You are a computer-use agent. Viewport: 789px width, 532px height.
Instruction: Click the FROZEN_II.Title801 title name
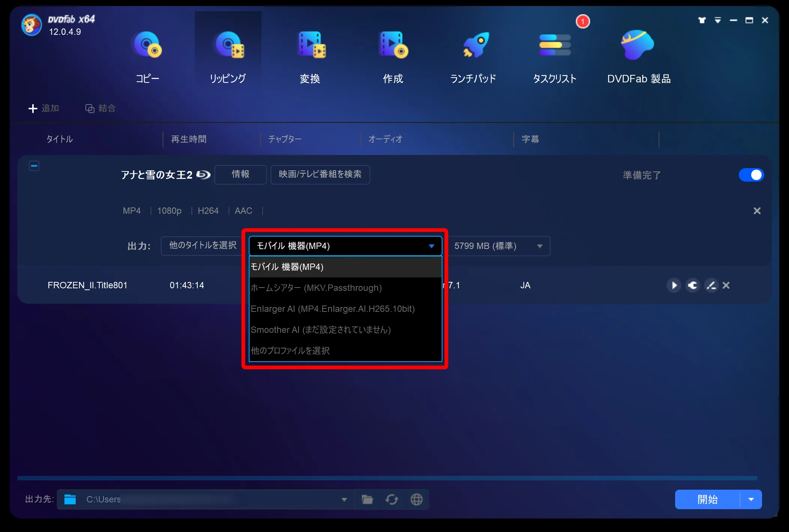[x=87, y=285]
